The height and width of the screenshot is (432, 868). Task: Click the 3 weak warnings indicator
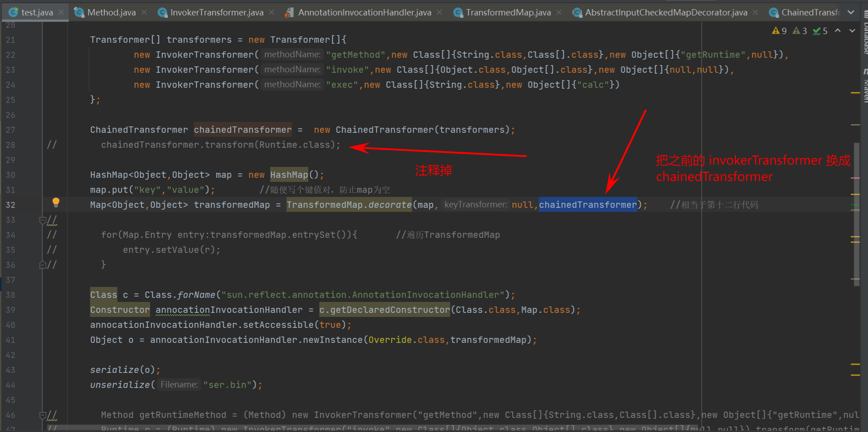[800, 30]
